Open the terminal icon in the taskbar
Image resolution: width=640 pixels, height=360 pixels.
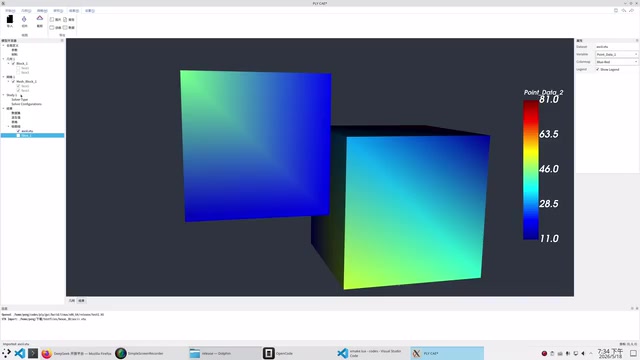tap(33, 353)
